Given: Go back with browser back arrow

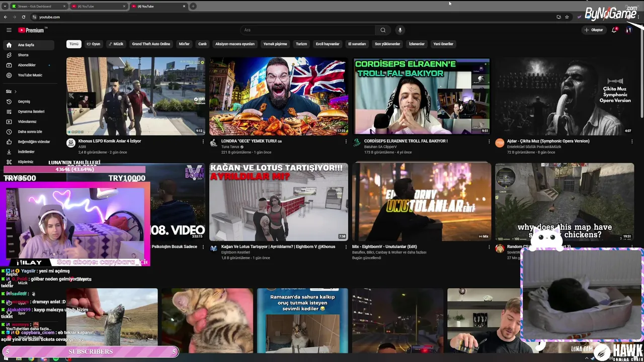Looking at the screenshot, I should click(x=6, y=17).
